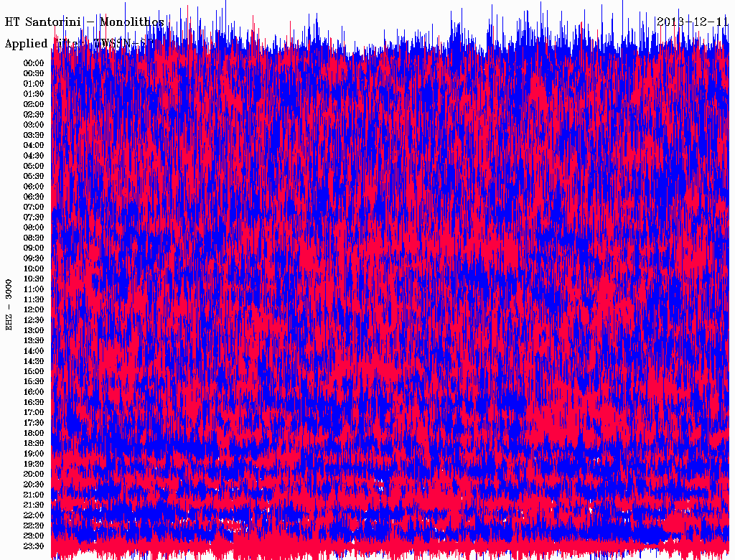Select the 14:00 trace row label
Viewport: 735px width, 560px height.
pos(34,351)
